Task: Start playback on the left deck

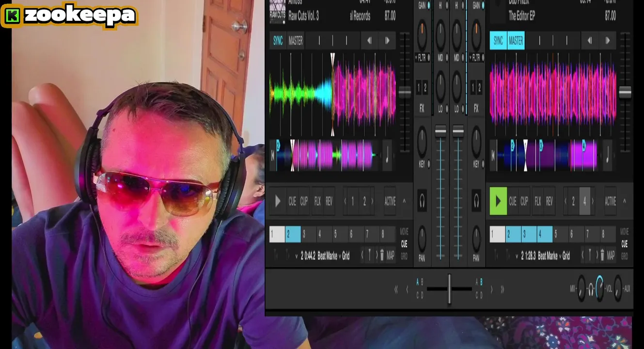Action: click(x=278, y=201)
